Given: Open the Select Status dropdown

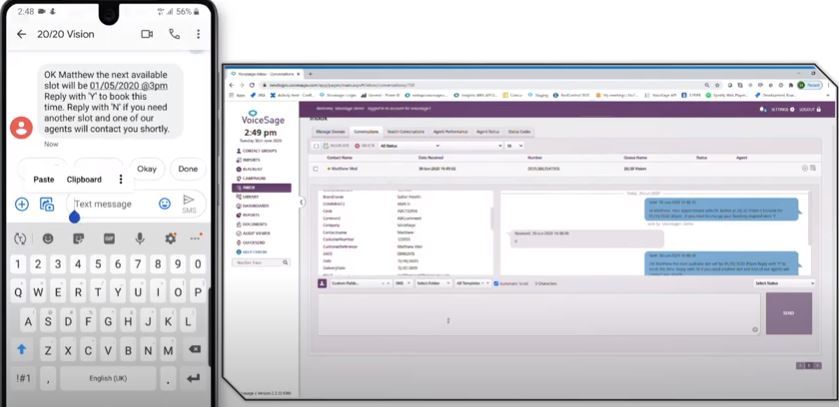Looking at the screenshot, I should pos(784,283).
